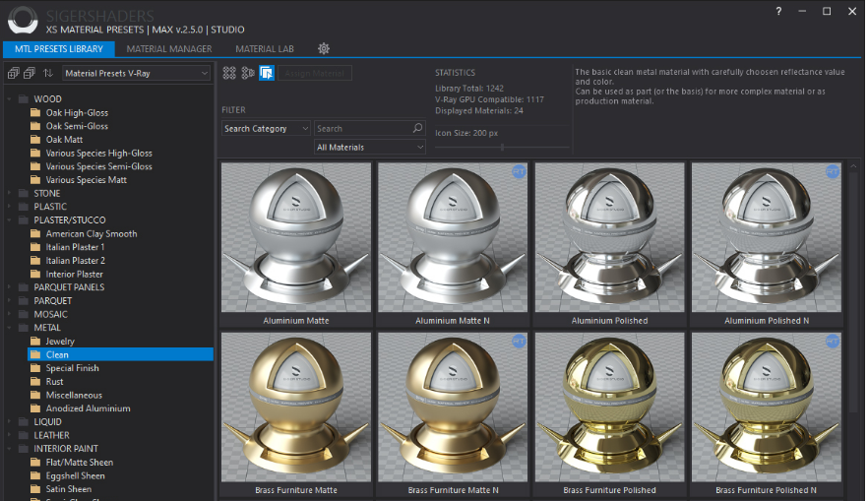Select Various Species Semi-Gloss folder
This screenshot has height=501, width=868.
98,166
